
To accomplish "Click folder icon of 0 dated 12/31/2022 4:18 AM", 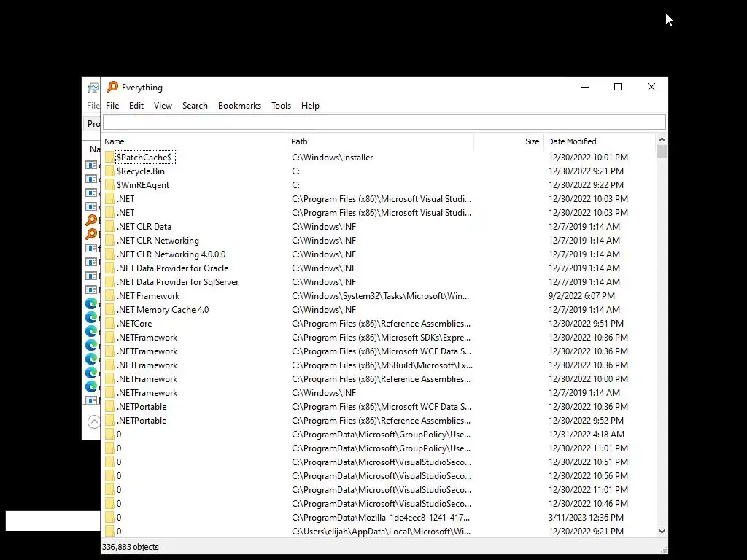I will point(109,435).
